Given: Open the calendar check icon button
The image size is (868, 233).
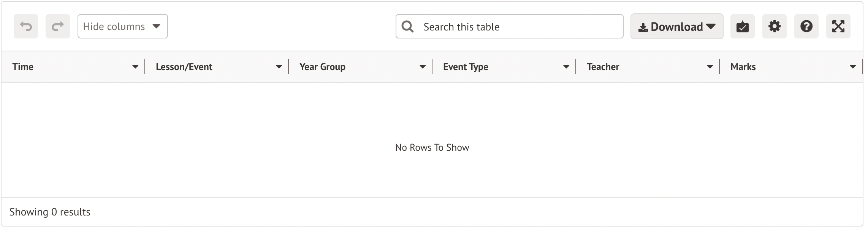Looking at the screenshot, I should pyautogui.click(x=742, y=27).
